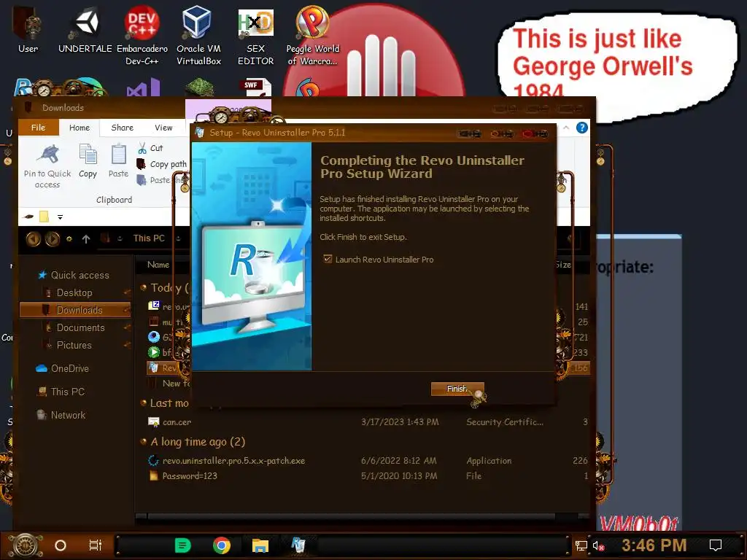Click the horizontal scrollbar in Downloads window
This screenshot has width=747, height=560.
pyautogui.click(x=352, y=516)
